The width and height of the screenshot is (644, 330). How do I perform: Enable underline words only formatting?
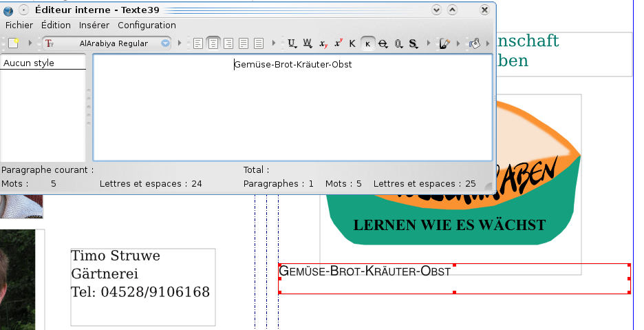308,43
